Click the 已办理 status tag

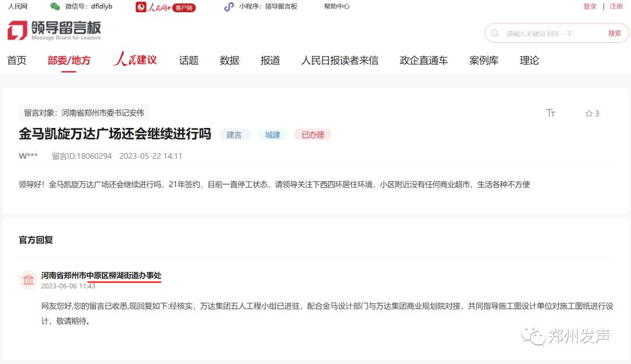coord(313,135)
